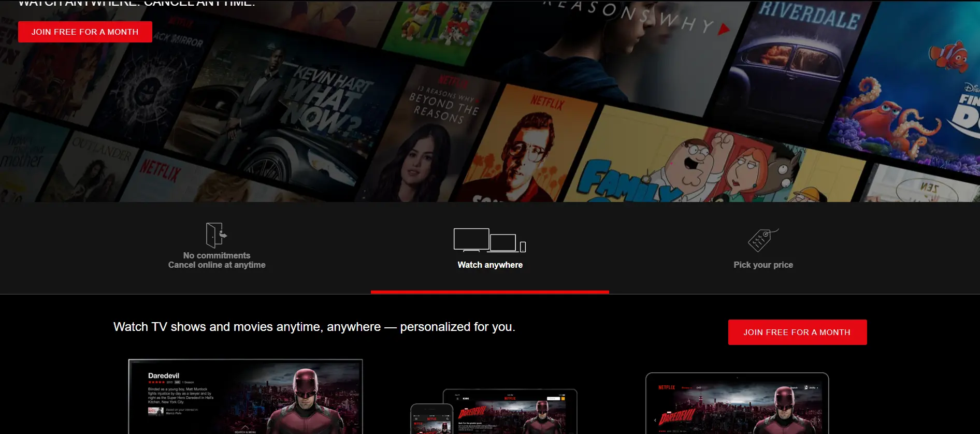Click the price tag icon
980x434 pixels.
pyautogui.click(x=762, y=240)
